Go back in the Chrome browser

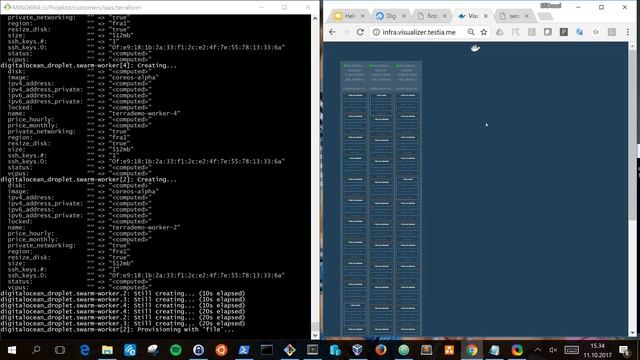coord(332,32)
